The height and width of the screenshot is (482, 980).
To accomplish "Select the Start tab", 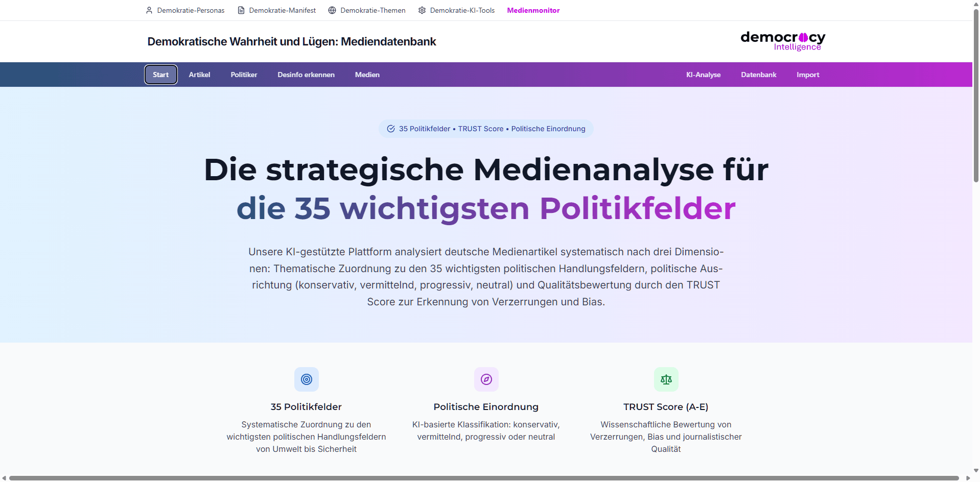I will (161, 75).
